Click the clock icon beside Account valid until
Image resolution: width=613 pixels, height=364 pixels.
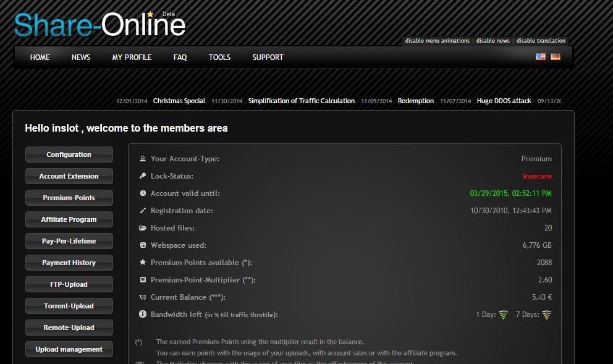[x=143, y=193]
